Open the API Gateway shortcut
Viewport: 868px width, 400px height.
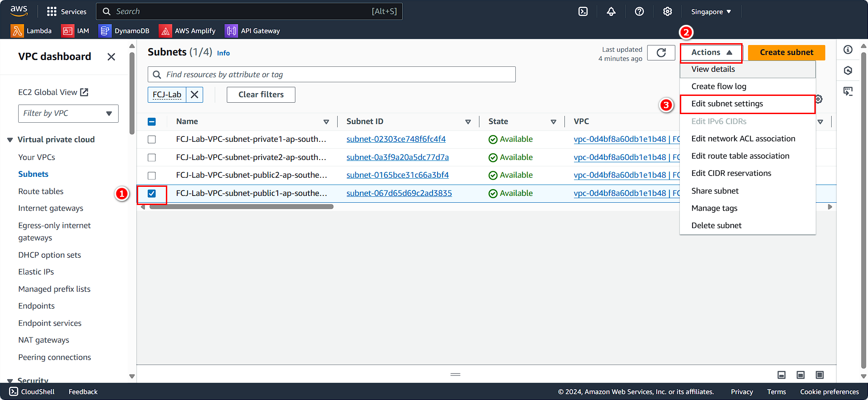tap(253, 31)
